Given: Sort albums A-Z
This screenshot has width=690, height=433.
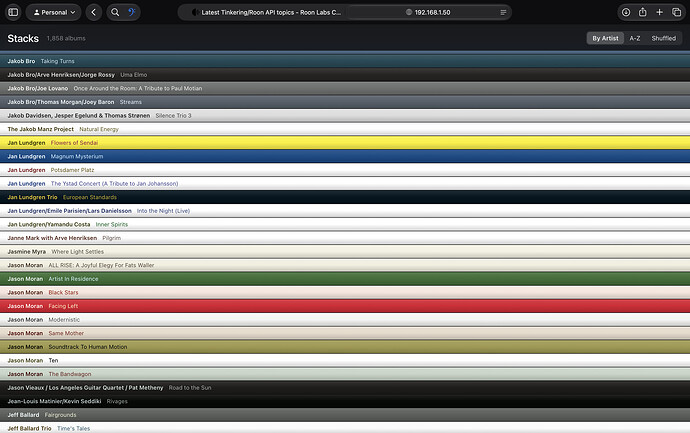Looking at the screenshot, I should (635, 38).
